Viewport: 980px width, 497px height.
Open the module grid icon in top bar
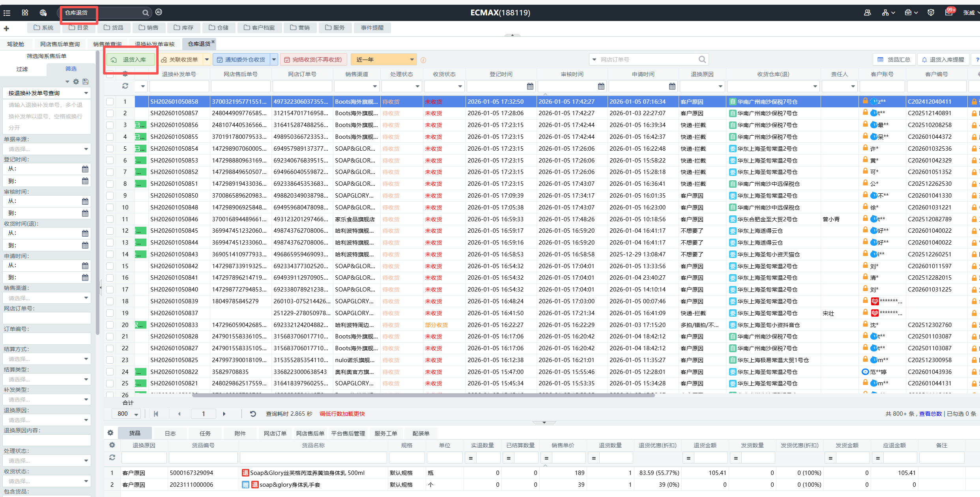[x=25, y=13]
